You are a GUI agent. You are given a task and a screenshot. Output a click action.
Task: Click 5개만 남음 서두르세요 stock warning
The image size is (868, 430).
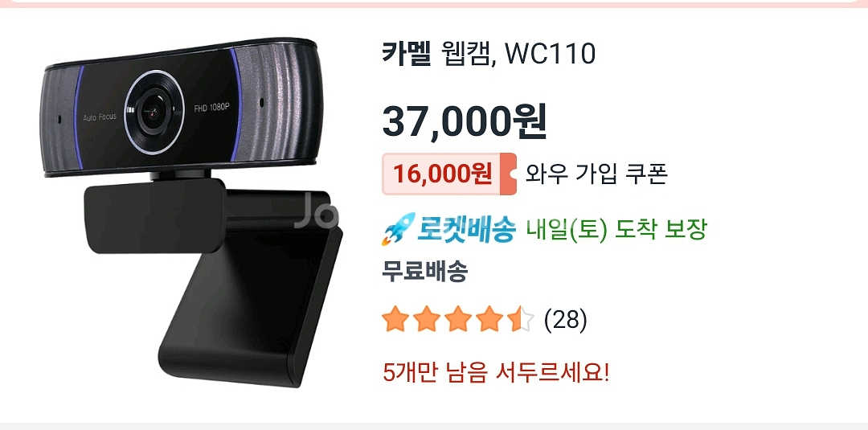(x=496, y=372)
